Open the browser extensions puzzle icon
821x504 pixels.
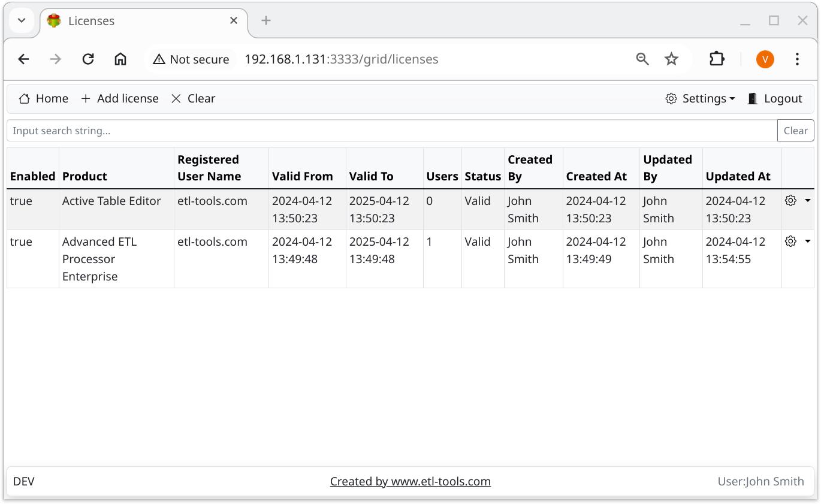point(717,59)
